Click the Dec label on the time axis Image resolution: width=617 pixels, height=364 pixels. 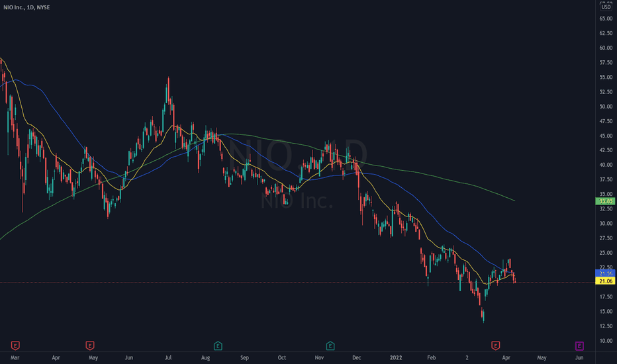pos(357,357)
